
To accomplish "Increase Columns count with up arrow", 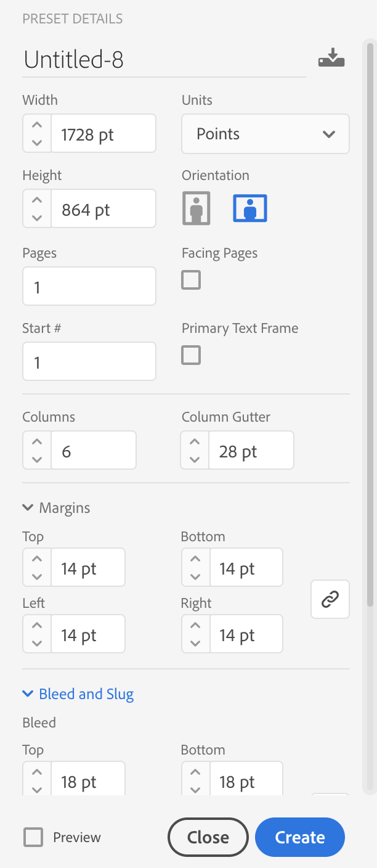I will 37,442.
